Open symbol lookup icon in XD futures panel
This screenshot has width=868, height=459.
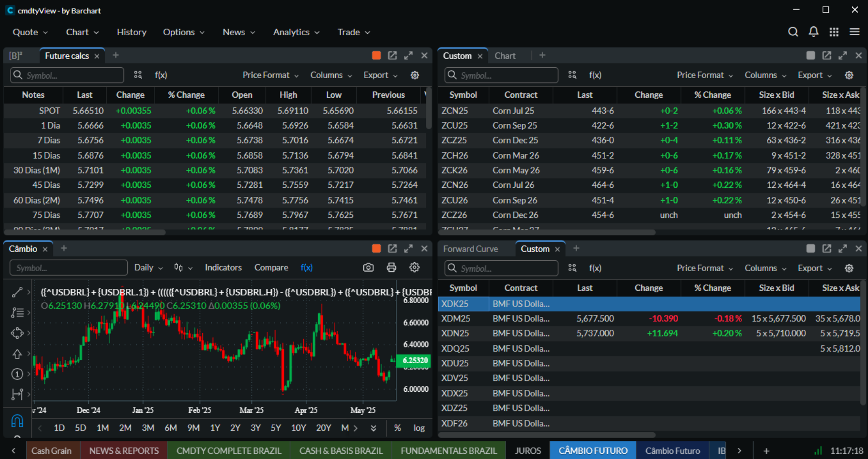click(x=572, y=268)
